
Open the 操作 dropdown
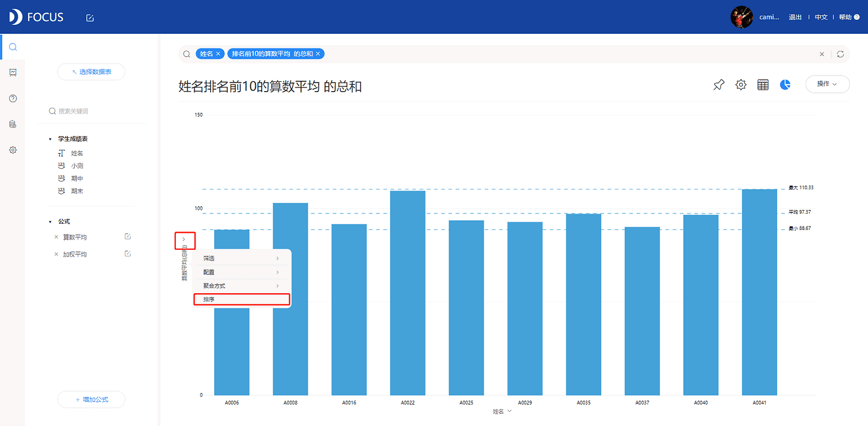(827, 84)
